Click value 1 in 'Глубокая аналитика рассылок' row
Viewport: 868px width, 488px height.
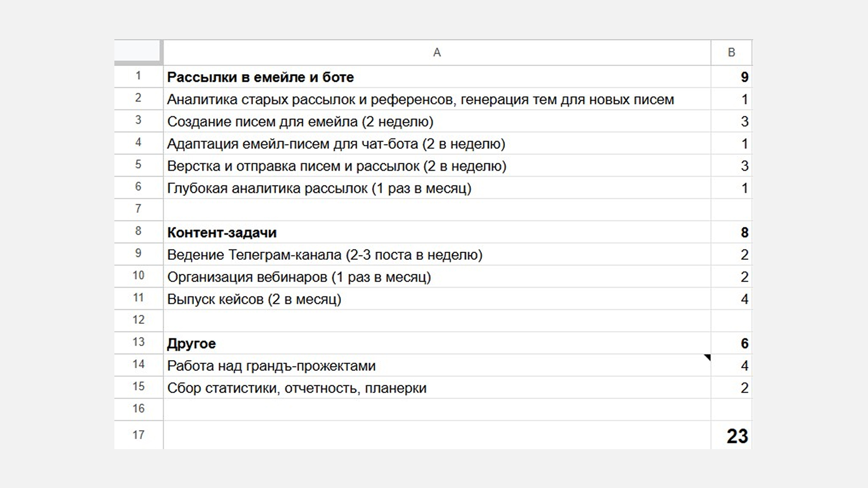point(731,188)
